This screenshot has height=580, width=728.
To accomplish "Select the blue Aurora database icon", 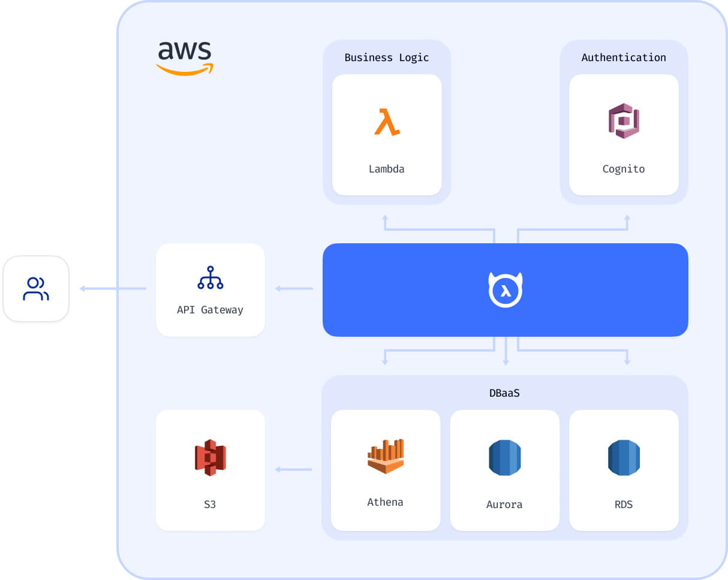I will (x=504, y=458).
